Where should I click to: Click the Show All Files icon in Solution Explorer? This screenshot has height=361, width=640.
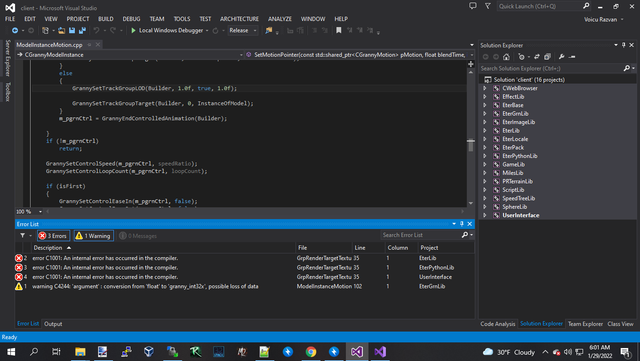547,57
